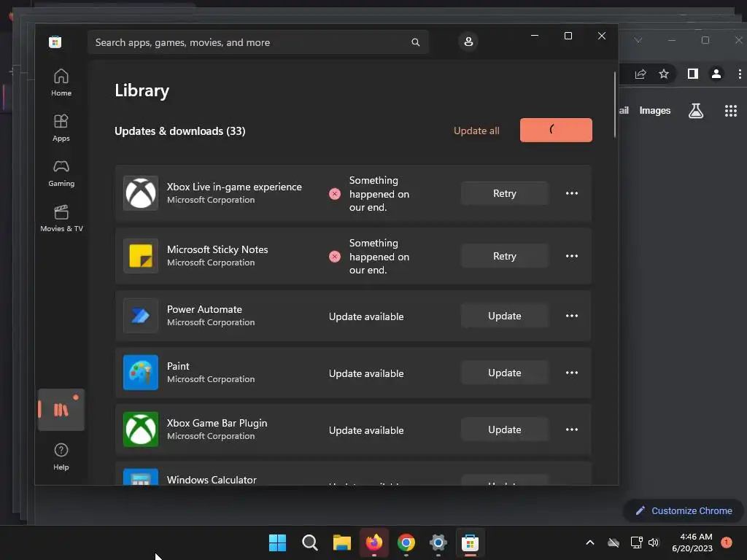The width and height of the screenshot is (747, 560).
Task: Open Help in the Store sidebar
Action: click(x=61, y=456)
